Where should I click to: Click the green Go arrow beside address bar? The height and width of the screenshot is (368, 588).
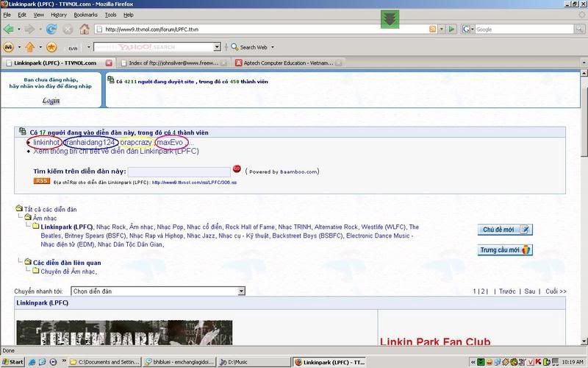(451, 29)
